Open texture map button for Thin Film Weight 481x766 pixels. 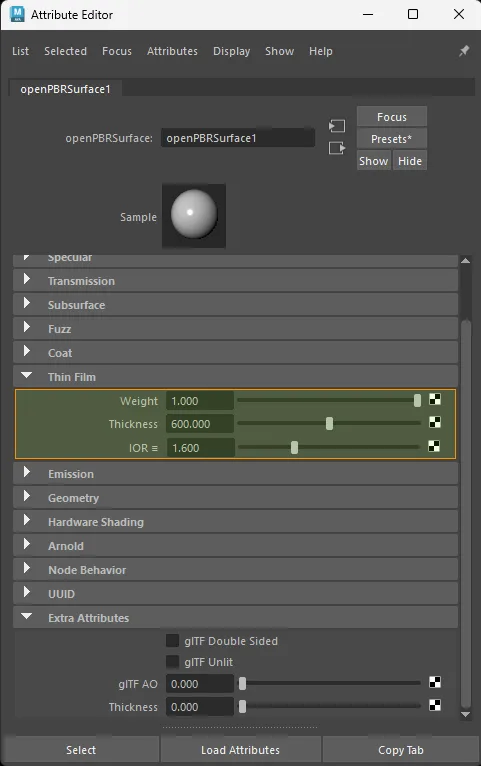point(435,400)
